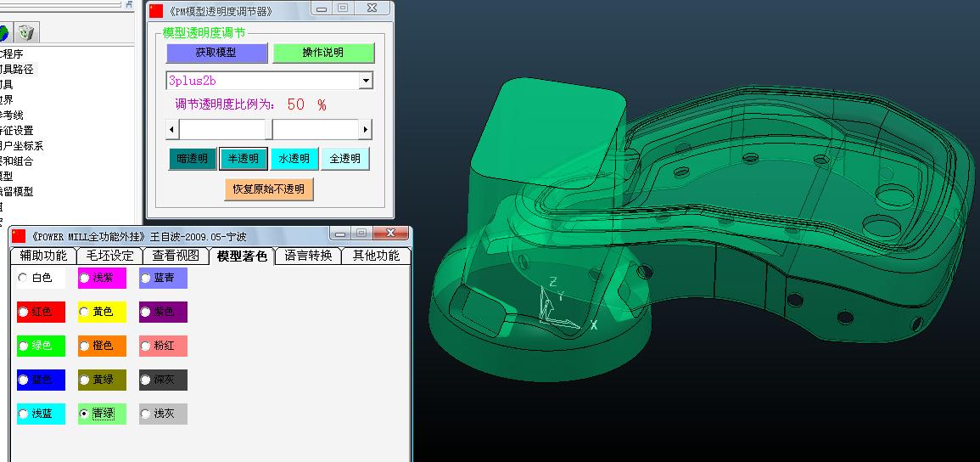
Task: Click the slider's right arrow to increase transparency
Action: point(365,130)
